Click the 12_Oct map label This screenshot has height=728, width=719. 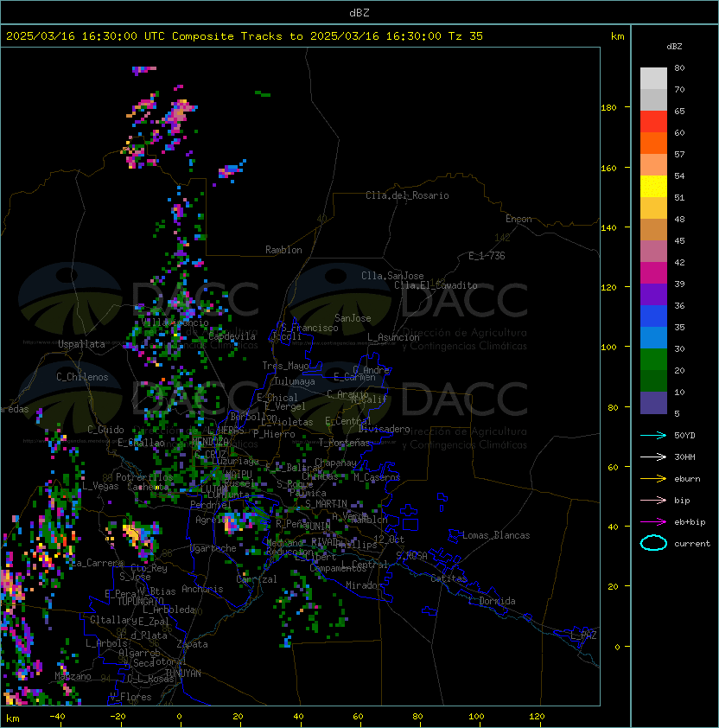(x=389, y=540)
